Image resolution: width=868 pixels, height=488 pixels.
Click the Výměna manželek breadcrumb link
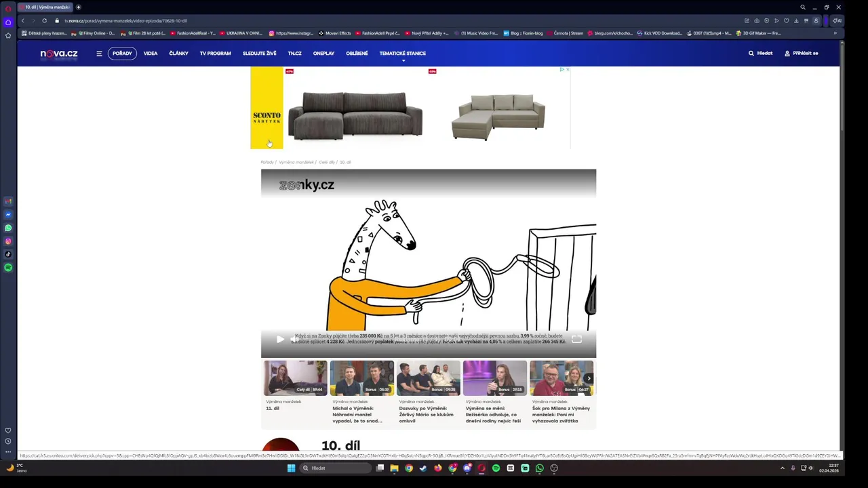pos(296,163)
